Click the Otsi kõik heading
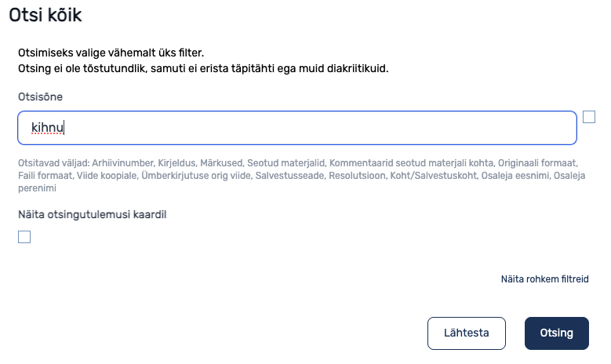Viewport: 611px width, 364px height. tap(45, 15)
